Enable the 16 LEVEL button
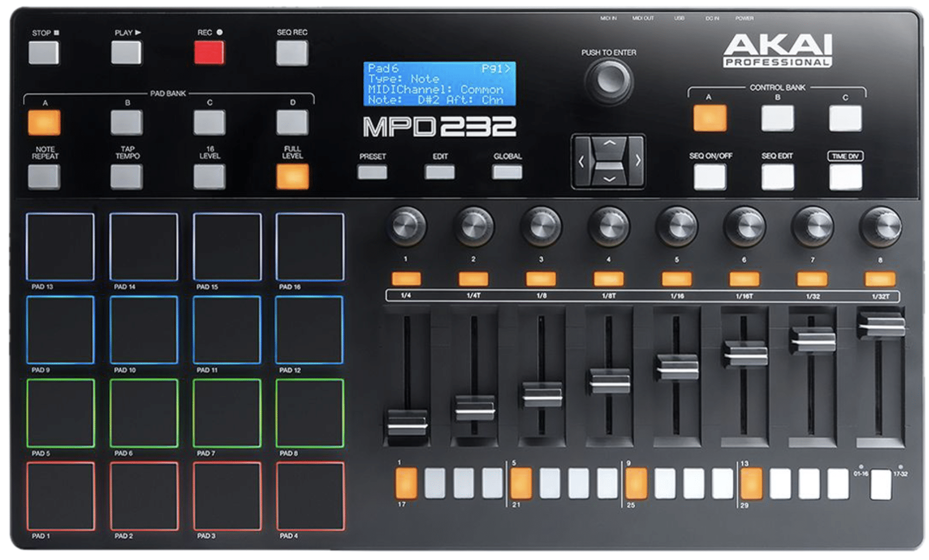Image resolution: width=929 pixels, height=560 pixels. pos(209,176)
